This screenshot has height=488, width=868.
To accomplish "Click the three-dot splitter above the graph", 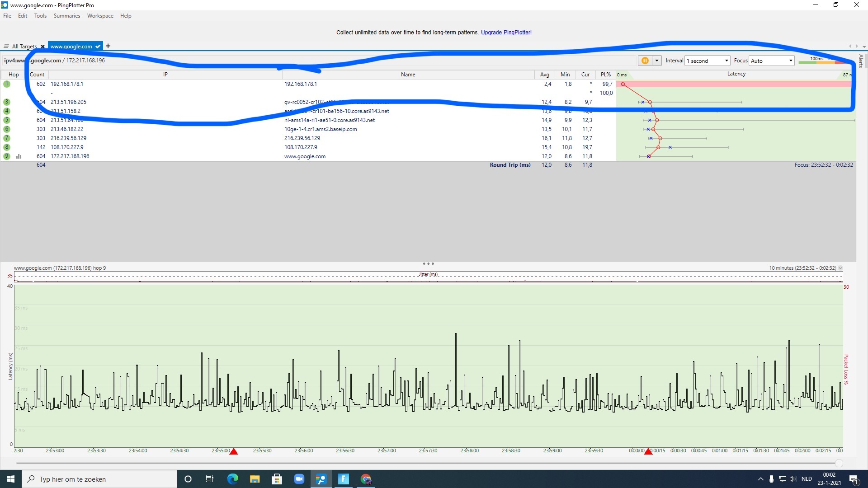I will [428, 263].
